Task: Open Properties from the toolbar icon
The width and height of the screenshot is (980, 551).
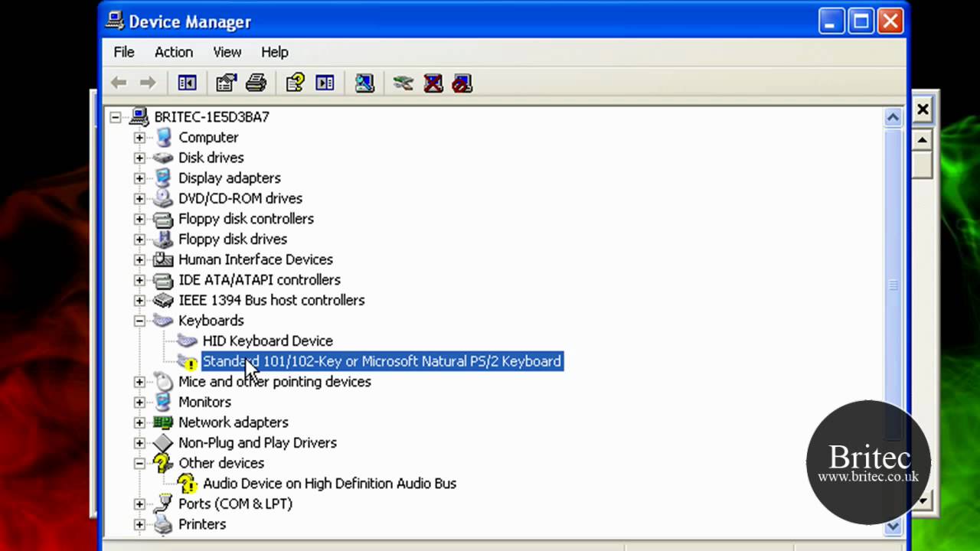Action: tap(226, 83)
